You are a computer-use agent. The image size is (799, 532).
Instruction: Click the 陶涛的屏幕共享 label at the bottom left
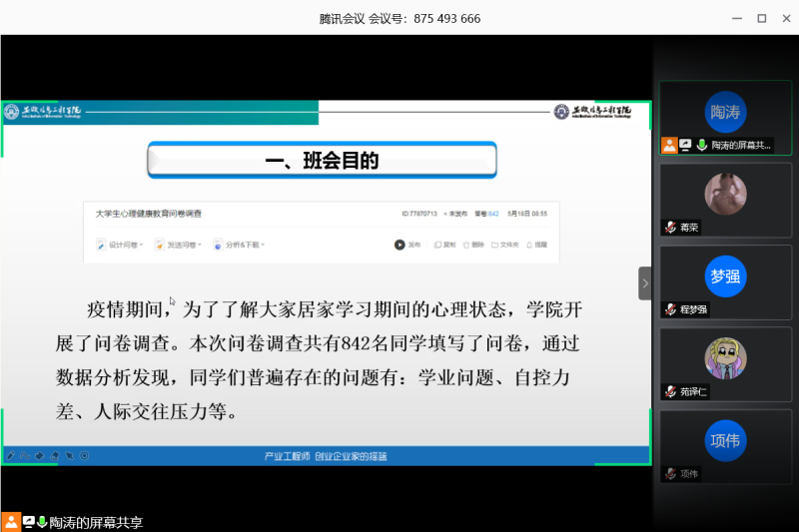pyautogui.click(x=96, y=523)
